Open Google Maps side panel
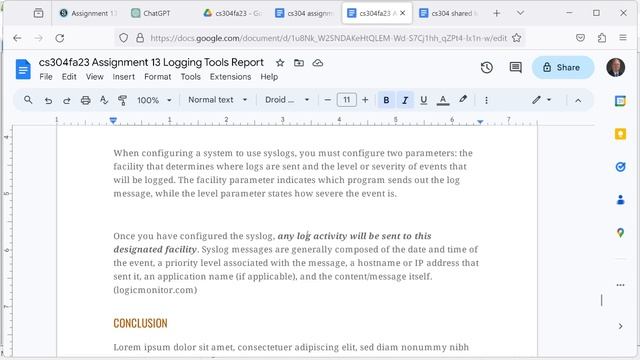The width and height of the screenshot is (640, 360). coord(620,233)
